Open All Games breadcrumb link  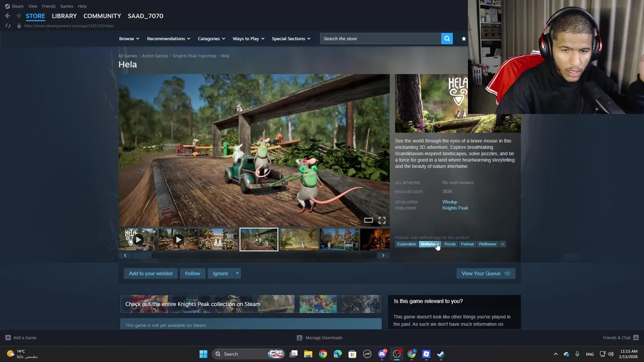pos(128,56)
